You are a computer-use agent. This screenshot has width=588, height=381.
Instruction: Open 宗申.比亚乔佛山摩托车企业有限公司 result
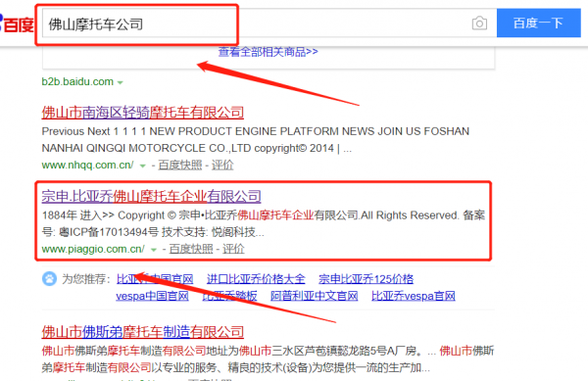(152, 196)
